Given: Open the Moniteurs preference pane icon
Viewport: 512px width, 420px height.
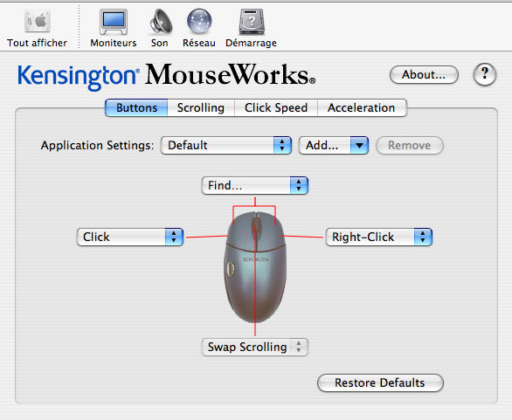Looking at the screenshot, I should 114,29.
